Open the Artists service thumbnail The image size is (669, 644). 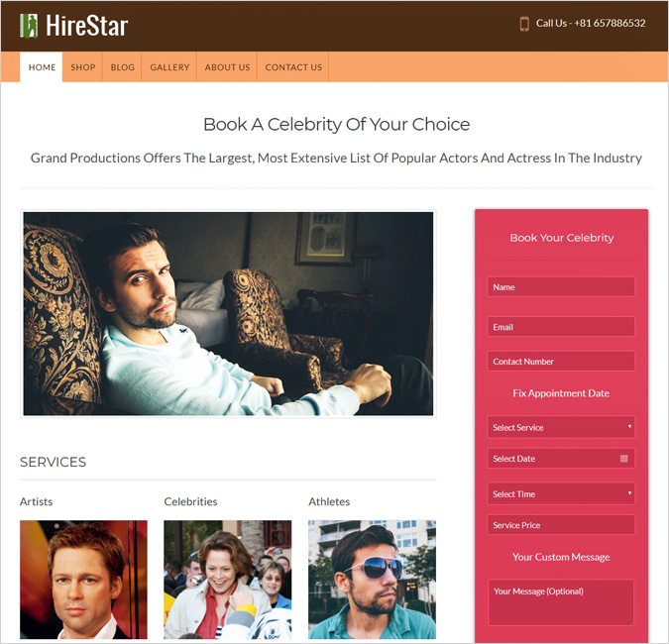[x=83, y=580]
